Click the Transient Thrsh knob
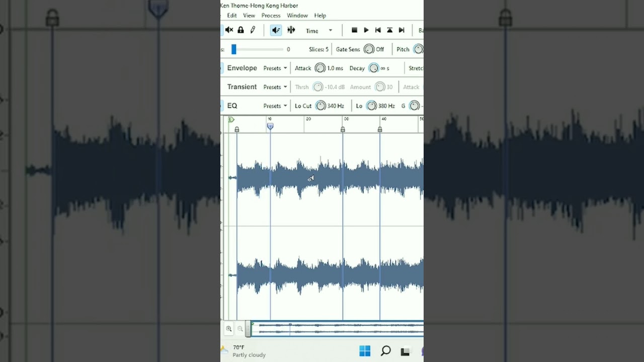This screenshot has height=362, width=644. (318, 87)
